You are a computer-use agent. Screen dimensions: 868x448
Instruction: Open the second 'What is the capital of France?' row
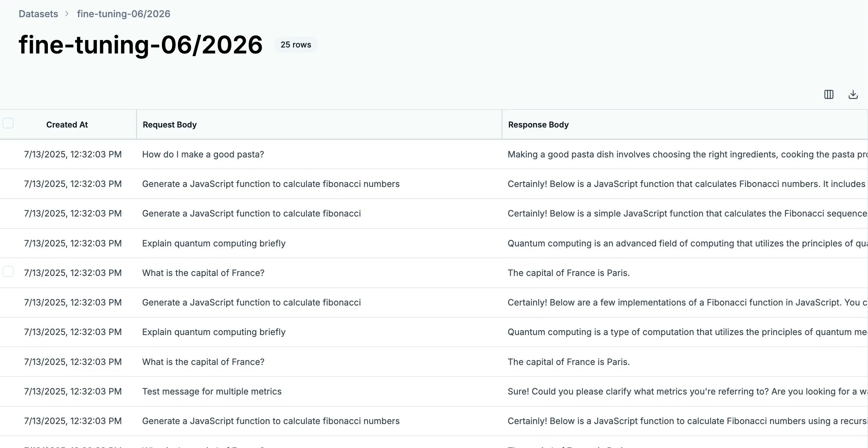click(203, 362)
